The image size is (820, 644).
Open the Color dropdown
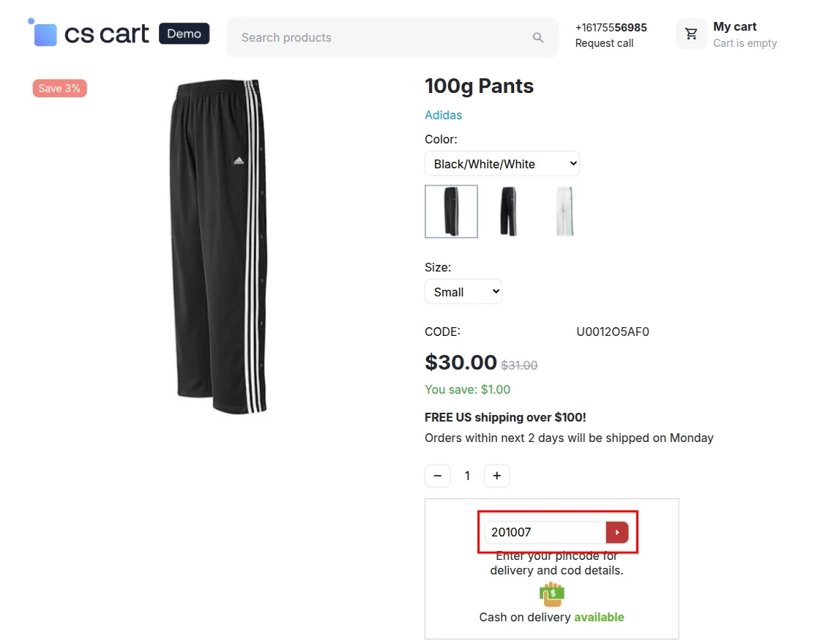[502, 163]
